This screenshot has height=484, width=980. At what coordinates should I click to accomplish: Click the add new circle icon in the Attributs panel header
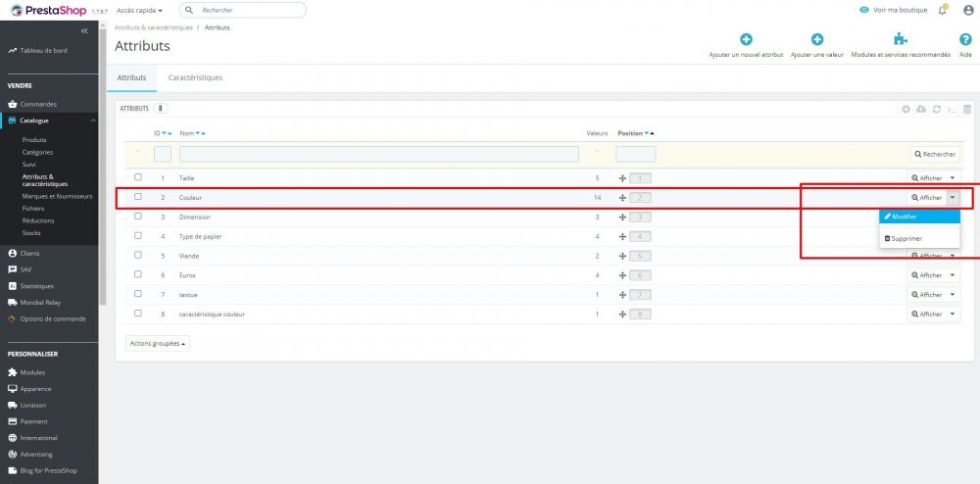tap(906, 109)
